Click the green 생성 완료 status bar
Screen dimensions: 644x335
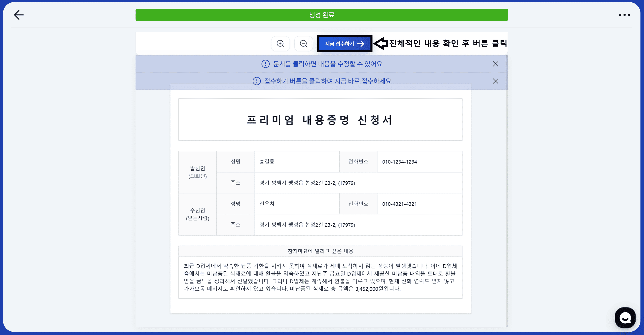point(321,15)
